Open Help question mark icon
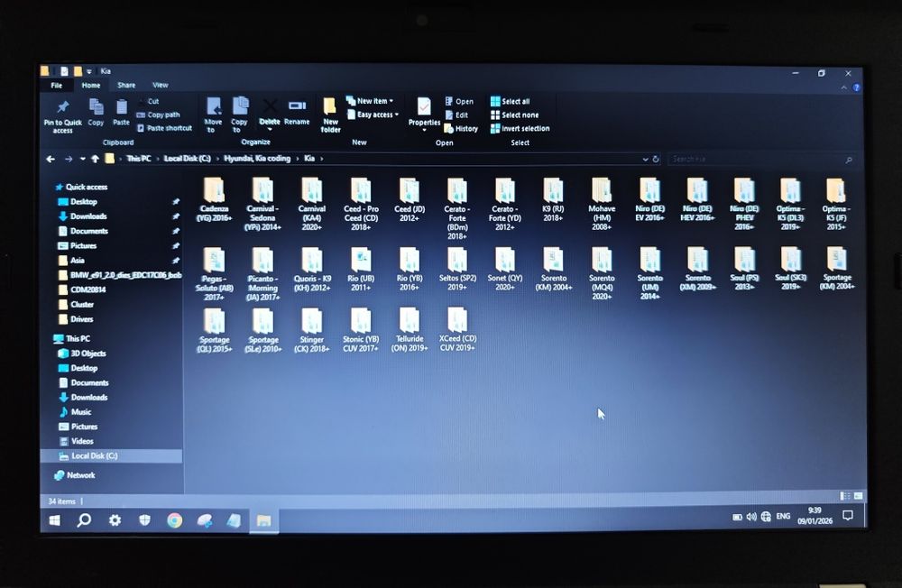 (857, 87)
